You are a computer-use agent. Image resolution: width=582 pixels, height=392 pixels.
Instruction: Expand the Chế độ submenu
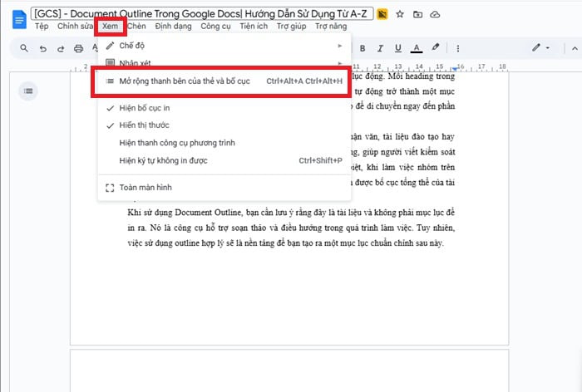(224, 46)
